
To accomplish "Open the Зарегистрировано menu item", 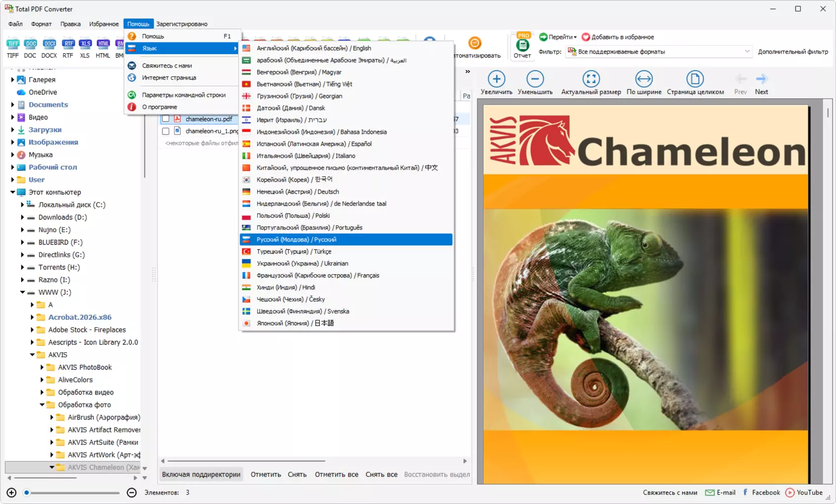I will 182,24.
